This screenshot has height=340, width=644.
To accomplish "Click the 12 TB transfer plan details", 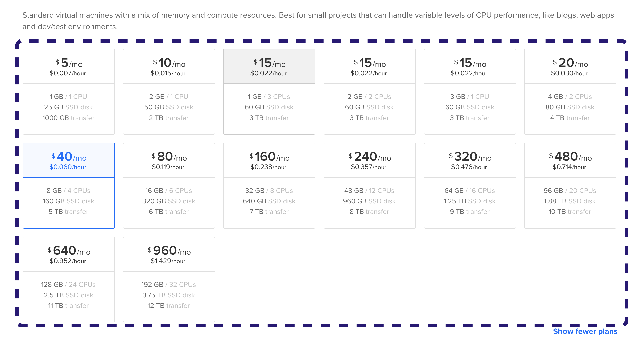I will 169,306.
